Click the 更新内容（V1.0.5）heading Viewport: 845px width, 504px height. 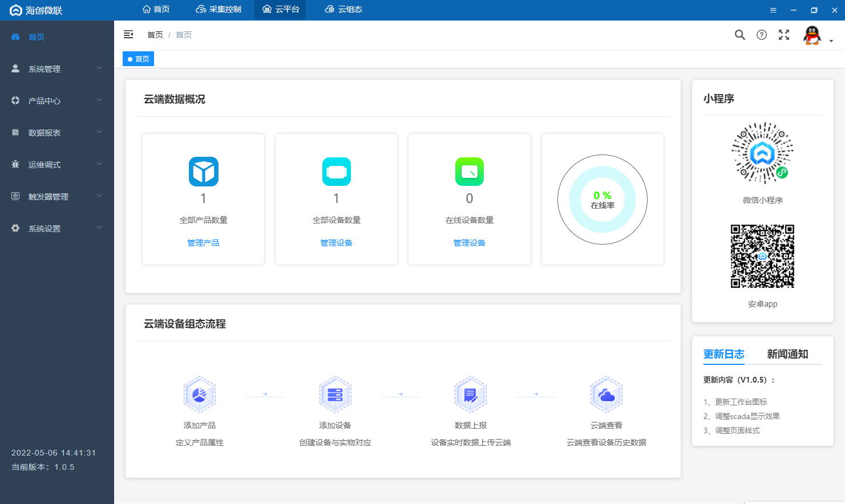click(739, 380)
